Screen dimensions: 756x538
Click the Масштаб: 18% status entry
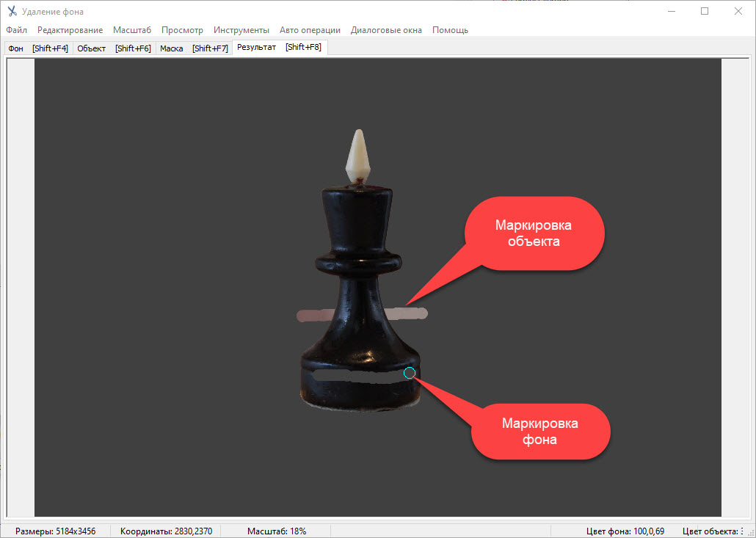pos(277,531)
